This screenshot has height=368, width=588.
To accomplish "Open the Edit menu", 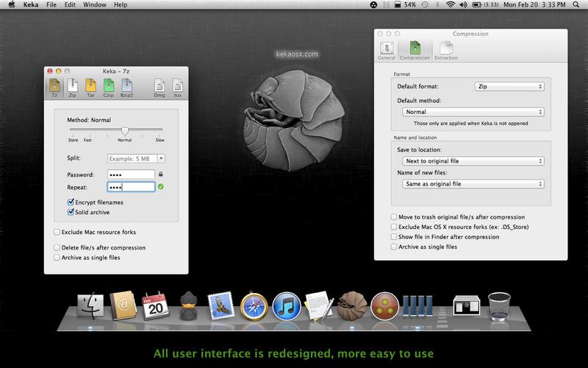I will pos(70,4).
